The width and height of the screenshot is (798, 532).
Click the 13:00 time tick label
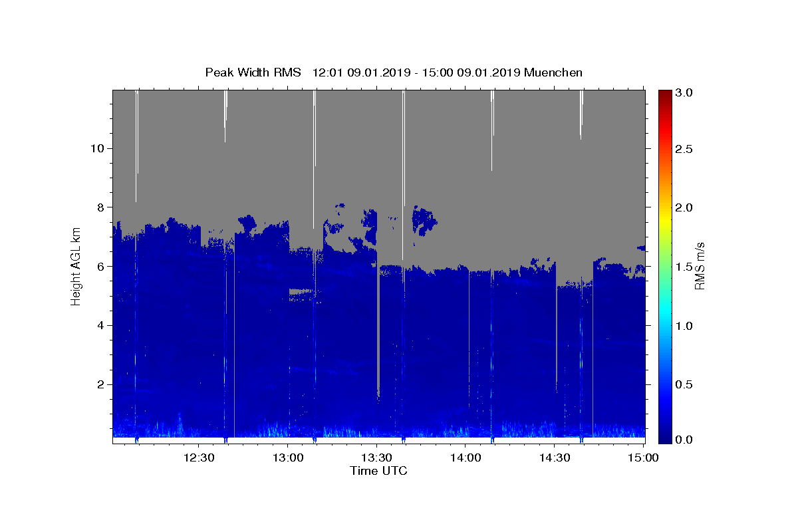pos(287,458)
